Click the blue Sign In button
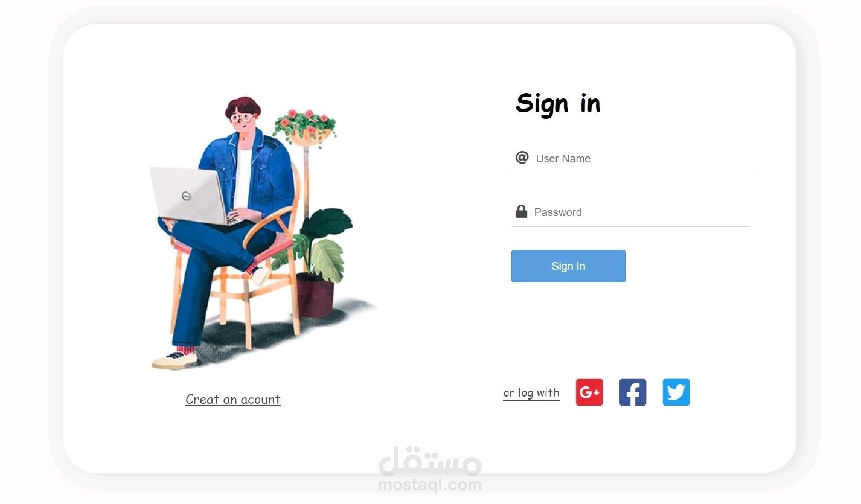This screenshot has height=504, width=861. click(x=568, y=266)
